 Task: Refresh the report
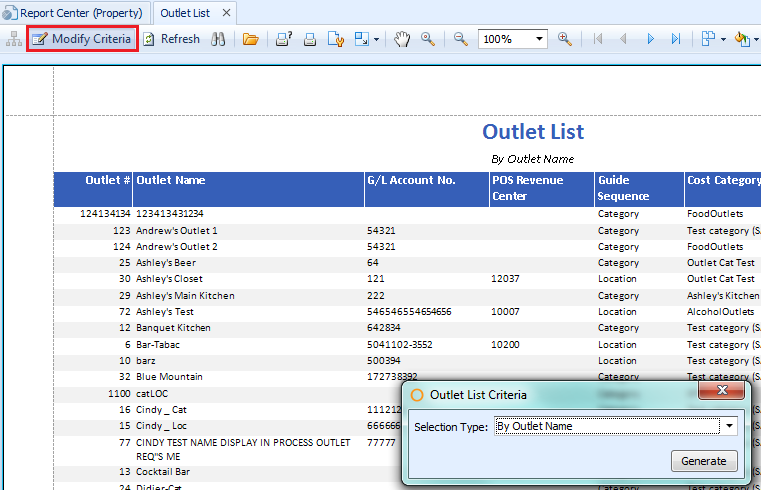(170, 39)
